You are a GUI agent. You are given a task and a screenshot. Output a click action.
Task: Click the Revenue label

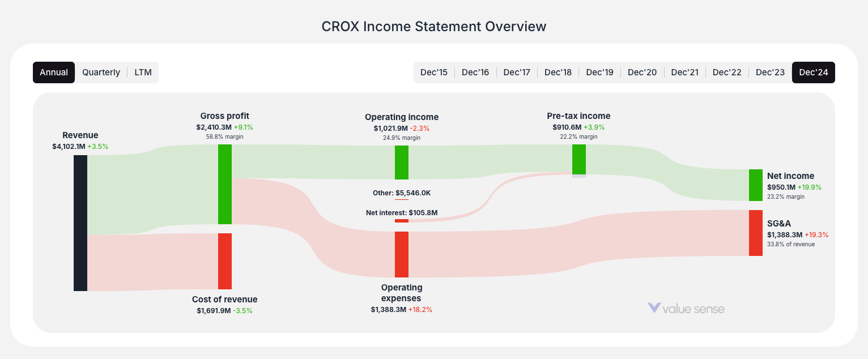[x=80, y=135]
